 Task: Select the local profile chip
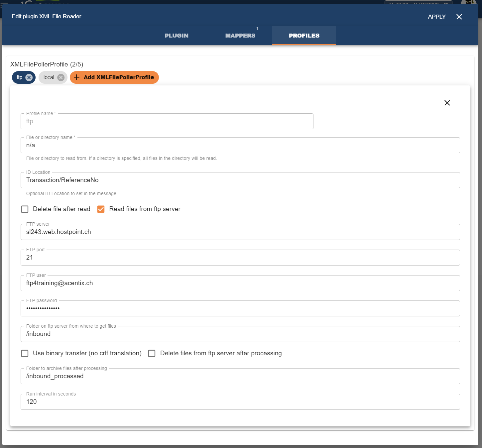click(x=49, y=77)
